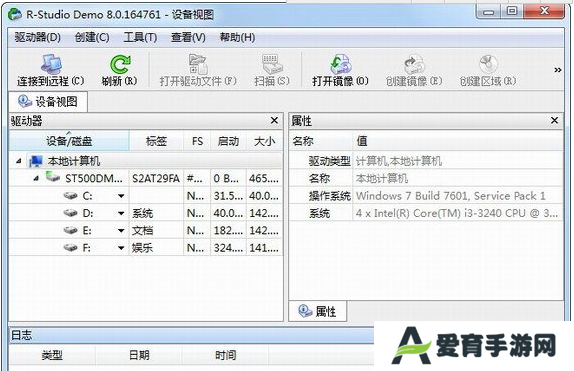This screenshot has height=371, width=574.
Task: Collapse the ST500DM drive tree node
Action: (x=36, y=178)
